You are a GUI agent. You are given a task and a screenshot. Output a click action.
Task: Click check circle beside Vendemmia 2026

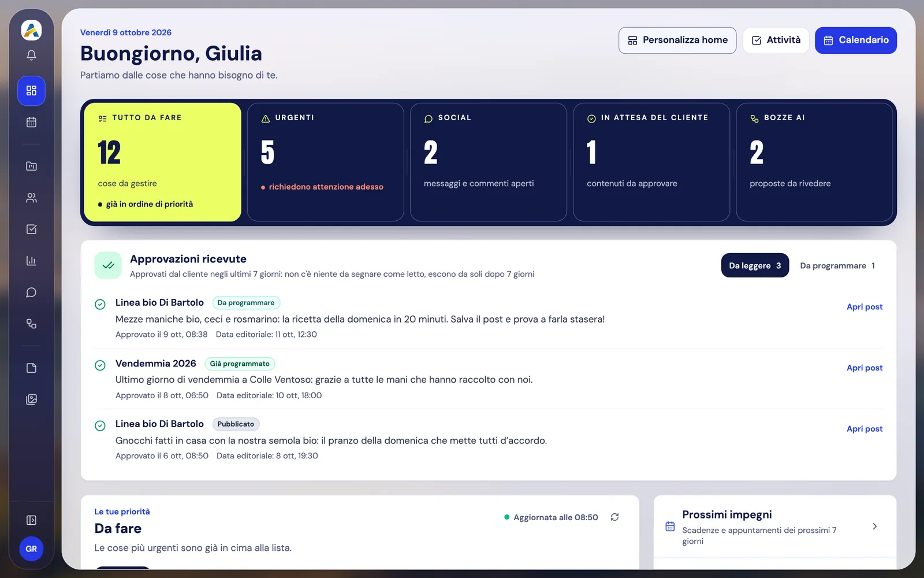click(100, 365)
